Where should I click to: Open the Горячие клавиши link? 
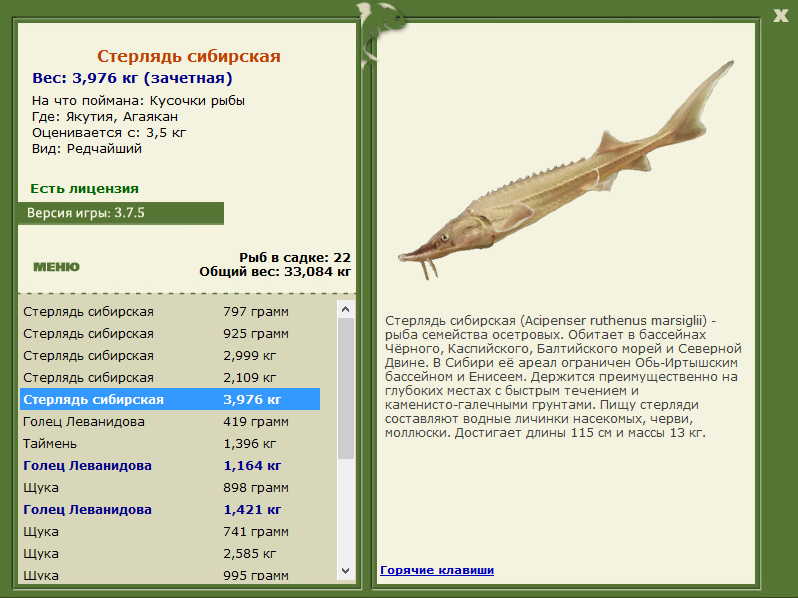(437, 570)
